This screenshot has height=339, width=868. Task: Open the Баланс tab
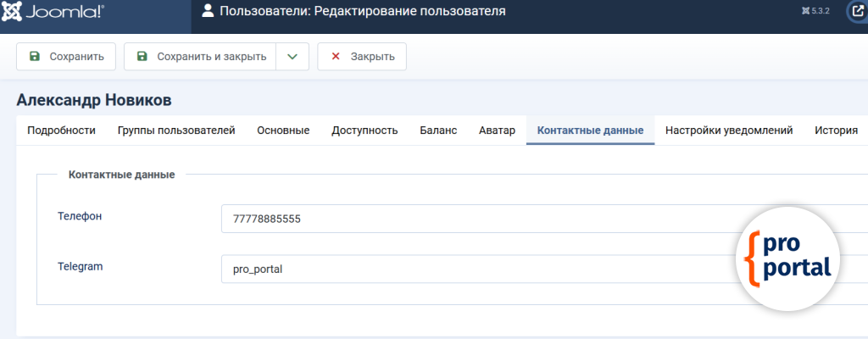(438, 131)
